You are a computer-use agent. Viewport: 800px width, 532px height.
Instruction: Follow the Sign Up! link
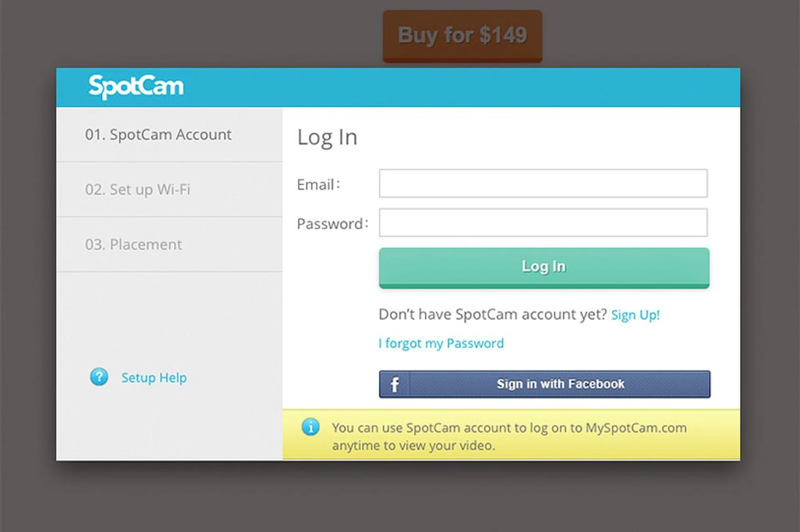coord(635,315)
